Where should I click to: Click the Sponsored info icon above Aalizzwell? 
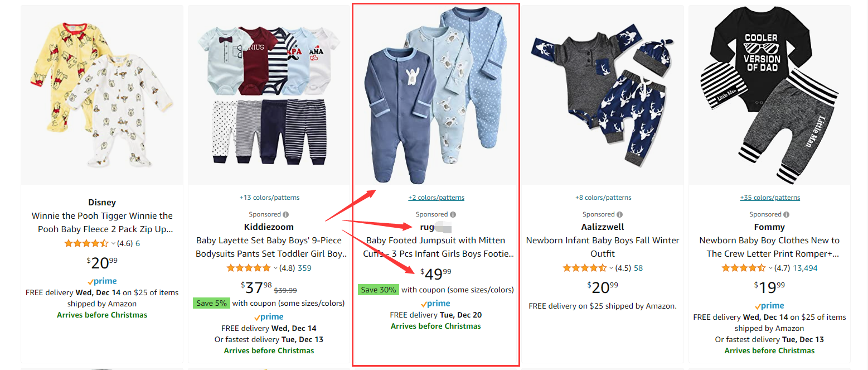pyautogui.click(x=620, y=215)
